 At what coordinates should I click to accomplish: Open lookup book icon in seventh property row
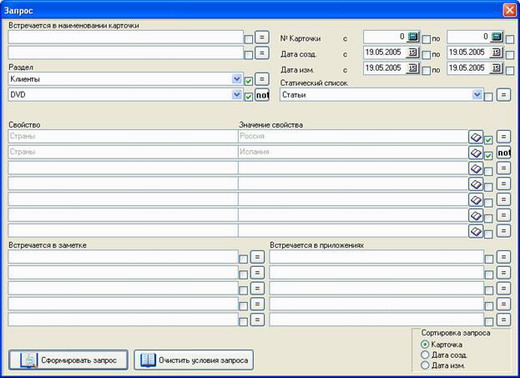pyautogui.click(x=476, y=231)
